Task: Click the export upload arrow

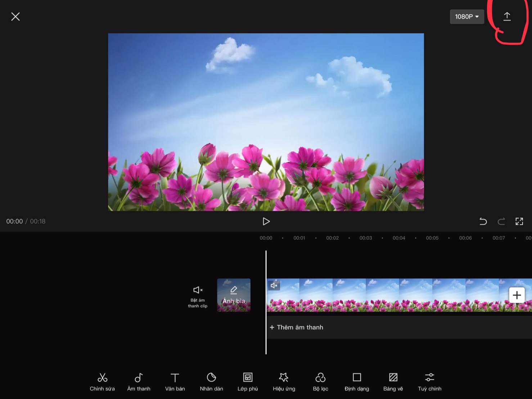Action: (507, 16)
